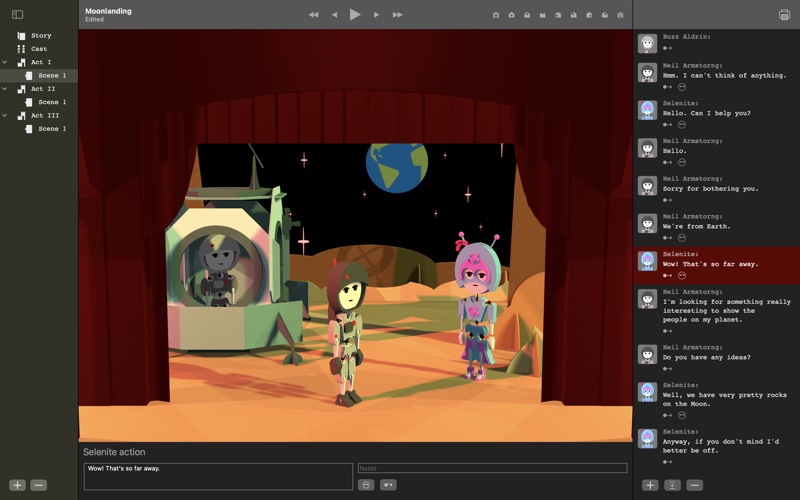Select the Act III row
The width and height of the screenshot is (800, 500).
(x=39, y=115)
